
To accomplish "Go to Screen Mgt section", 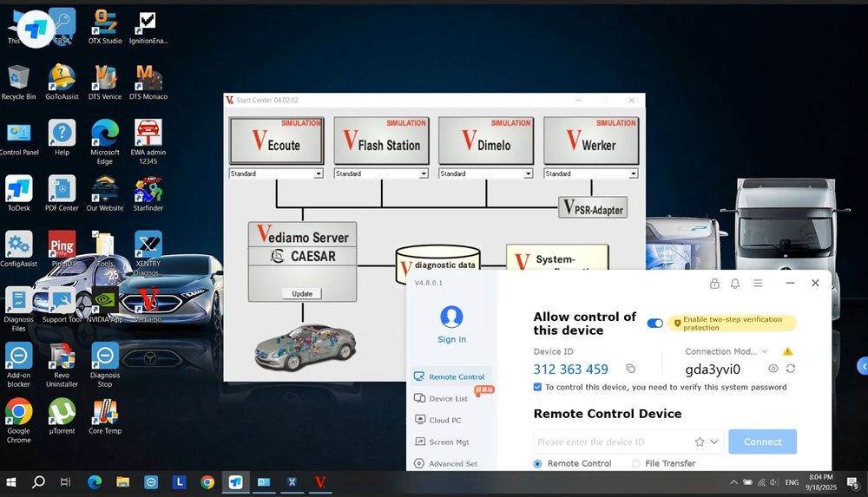I will click(x=442, y=441).
